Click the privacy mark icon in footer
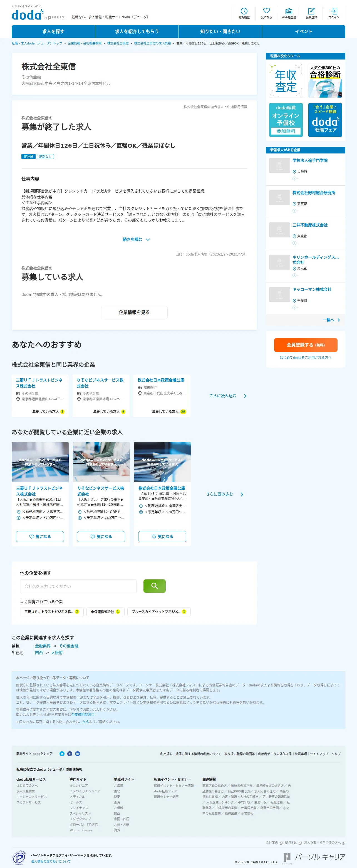This screenshot has width=357, height=868. pyautogui.click(x=19, y=858)
